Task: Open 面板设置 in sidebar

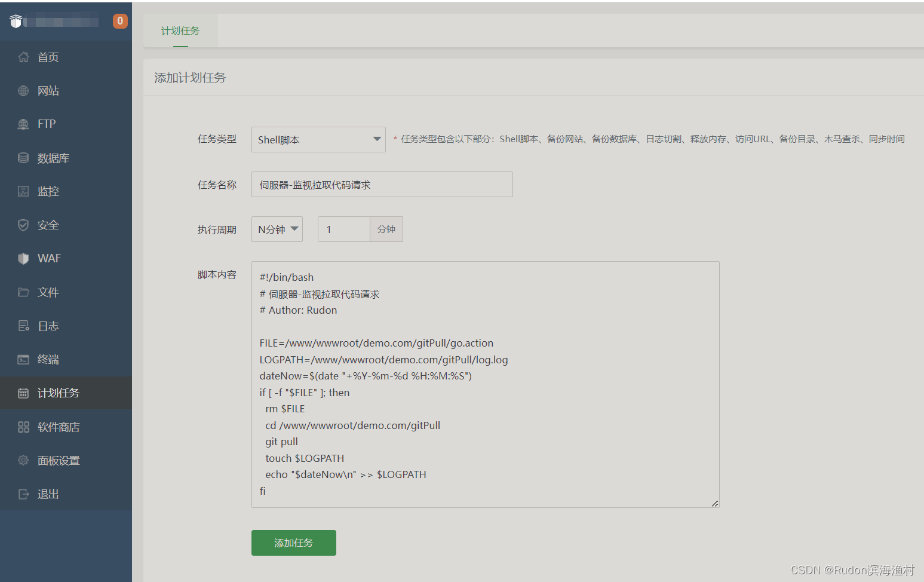Action: [66, 460]
